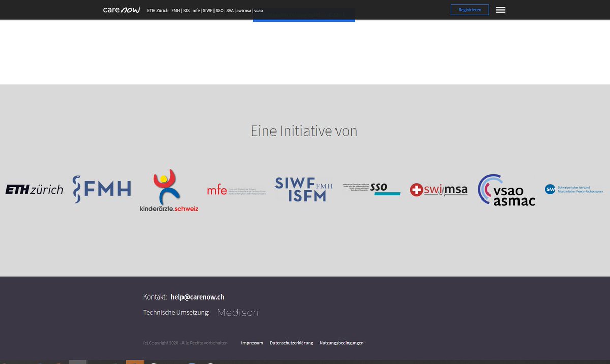Click the Registrieren button
This screenshot has width=610, height=364.
[470, 10]
